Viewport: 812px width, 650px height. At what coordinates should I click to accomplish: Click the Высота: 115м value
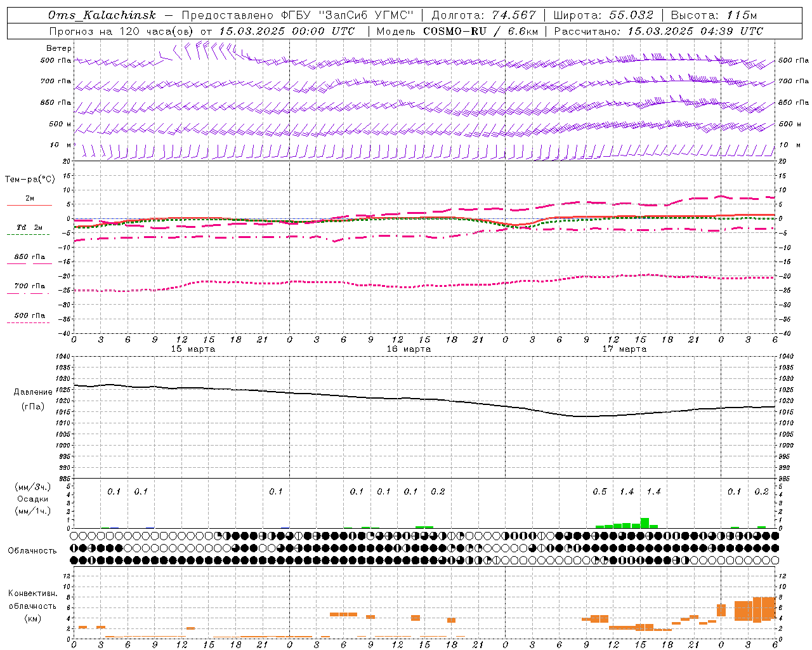click(714, 15)
